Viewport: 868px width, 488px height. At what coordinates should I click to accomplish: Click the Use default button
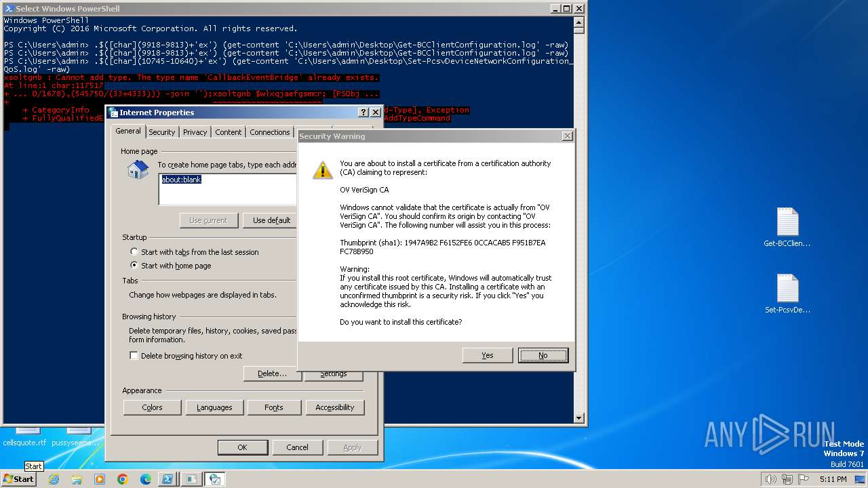pyautogui.click(x=271, y=220)
